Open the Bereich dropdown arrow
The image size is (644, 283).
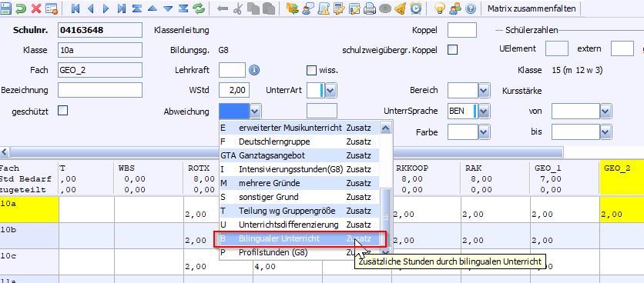tap(484, 90)
